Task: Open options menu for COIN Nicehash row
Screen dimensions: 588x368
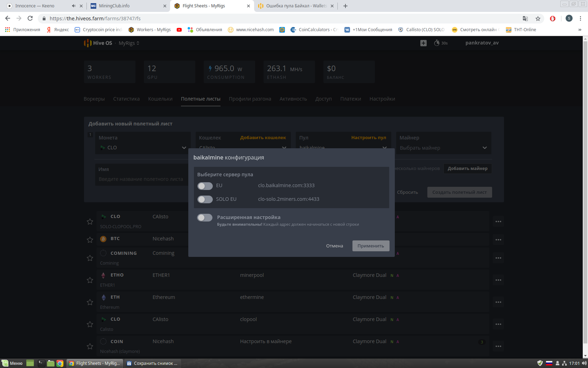Action: coord(498,346)
